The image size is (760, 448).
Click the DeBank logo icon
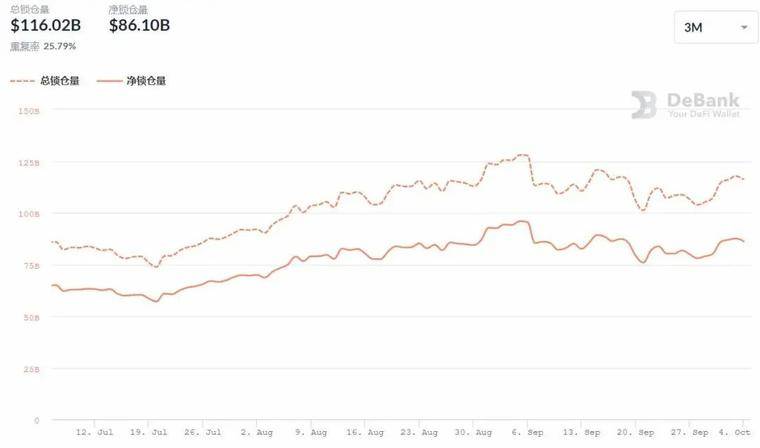pyautogui.click(x=644, y=105)
